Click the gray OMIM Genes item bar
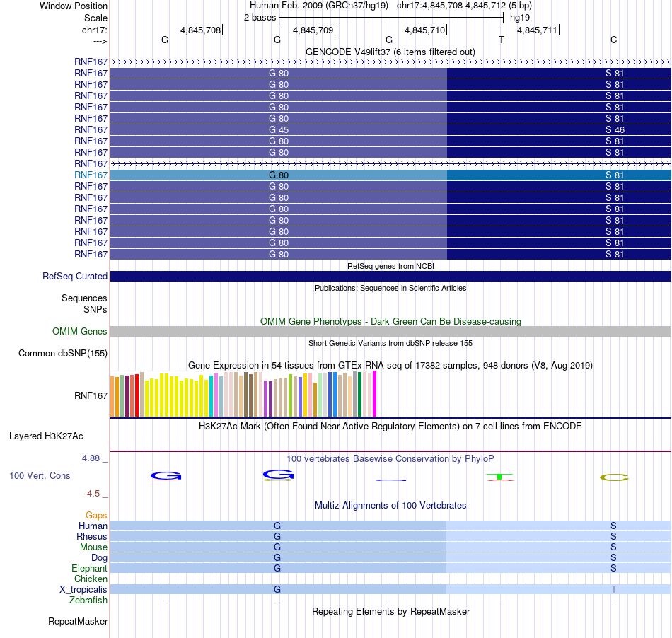 coord(390,331)
